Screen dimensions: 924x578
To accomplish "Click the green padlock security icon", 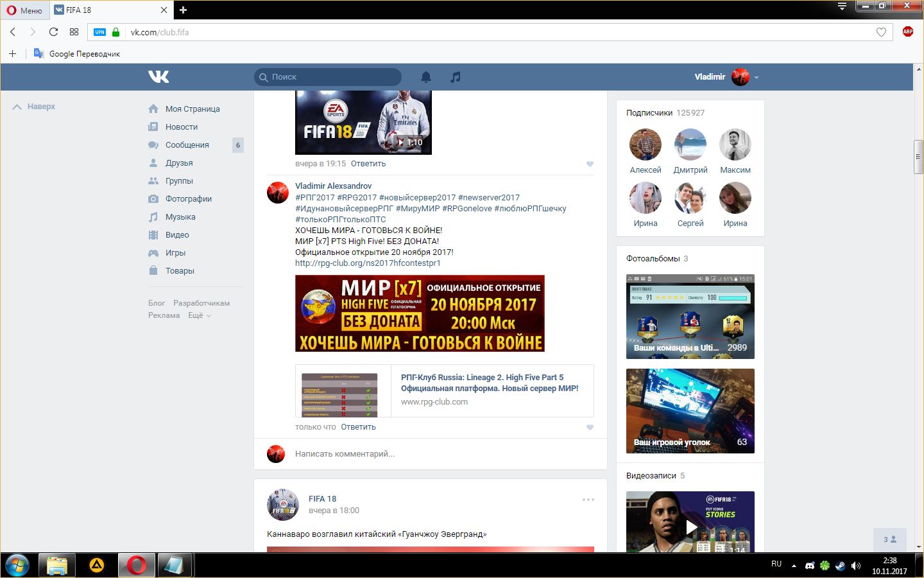I will (x=116, y=32).
